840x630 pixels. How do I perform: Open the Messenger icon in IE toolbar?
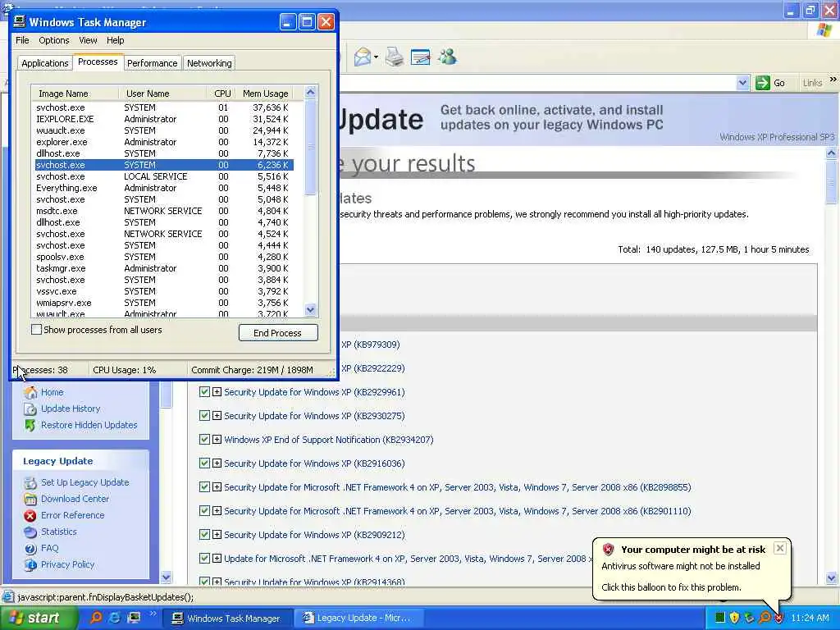tap(447, 57)
